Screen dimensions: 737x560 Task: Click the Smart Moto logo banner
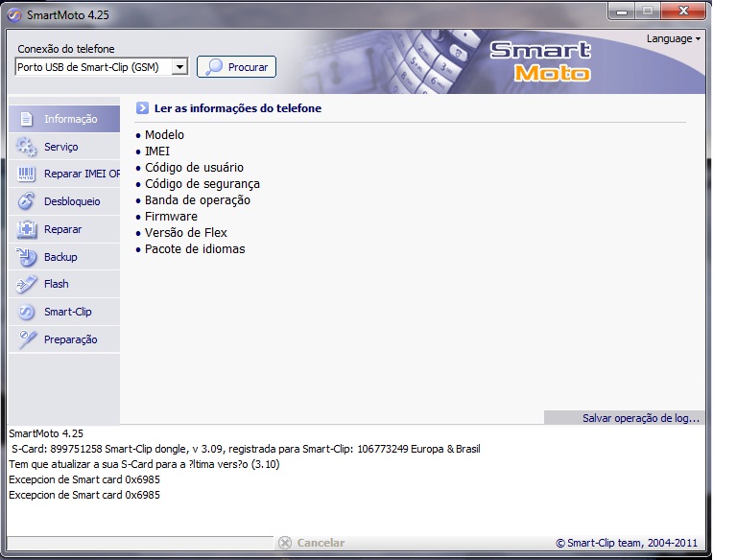click(x=540, y=61)
